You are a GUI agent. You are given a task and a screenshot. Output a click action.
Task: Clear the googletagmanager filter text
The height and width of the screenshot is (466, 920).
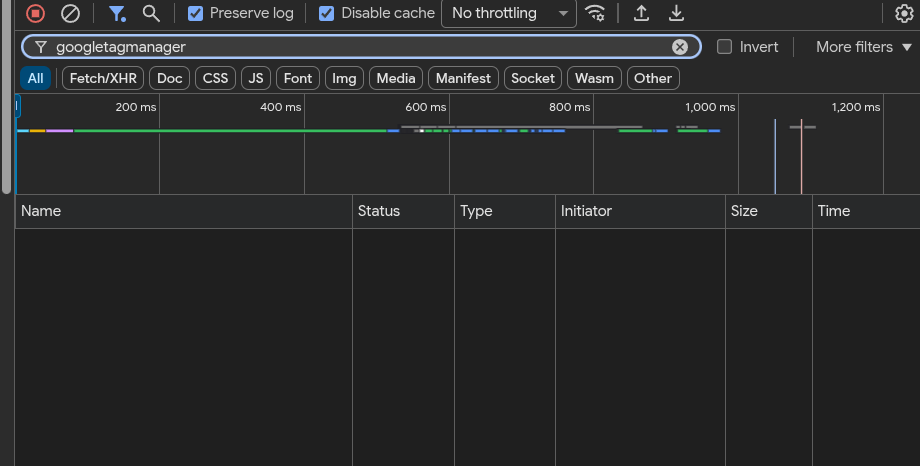(x=679, y=47)
